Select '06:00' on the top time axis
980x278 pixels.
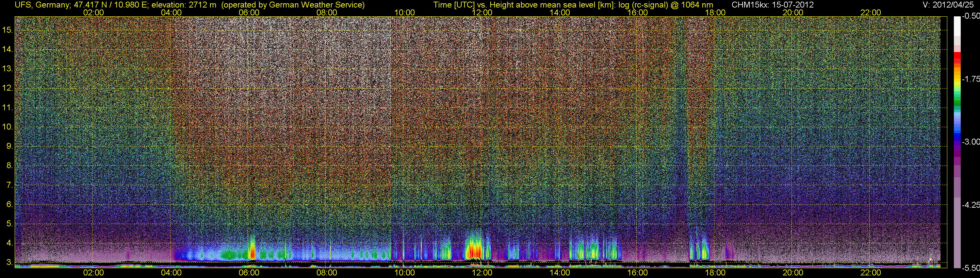249,12
